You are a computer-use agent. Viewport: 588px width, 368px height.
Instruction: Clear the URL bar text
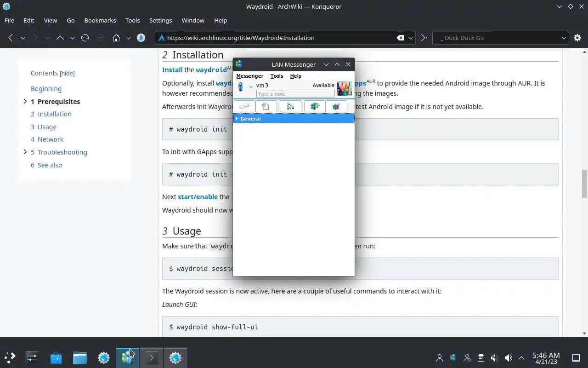coord(400,38)
